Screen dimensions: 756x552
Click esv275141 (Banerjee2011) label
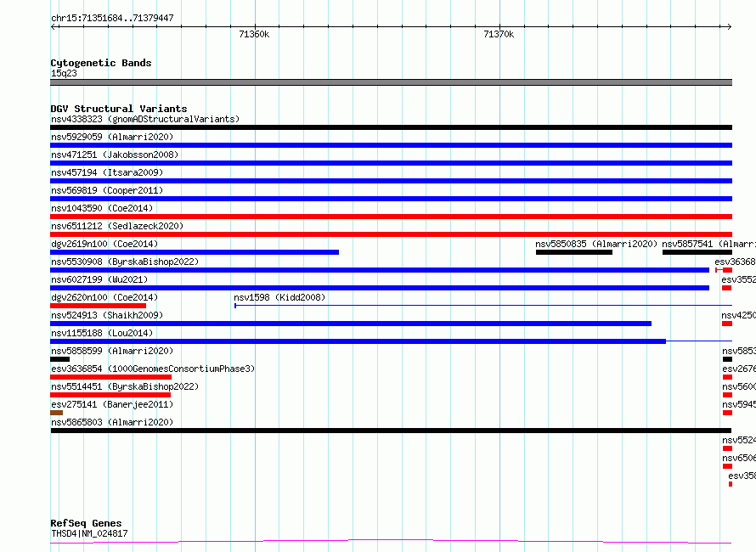(x=112, y=404)
